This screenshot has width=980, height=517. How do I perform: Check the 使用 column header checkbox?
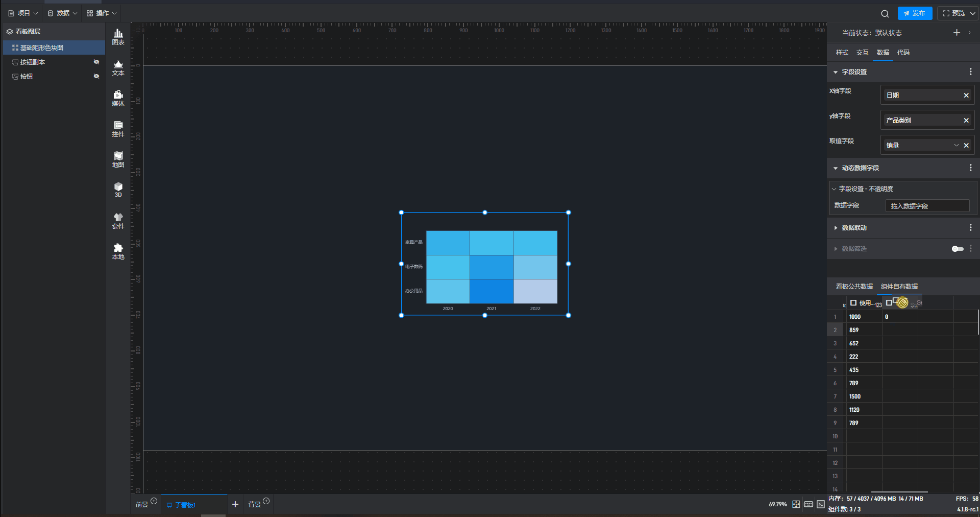853,303
